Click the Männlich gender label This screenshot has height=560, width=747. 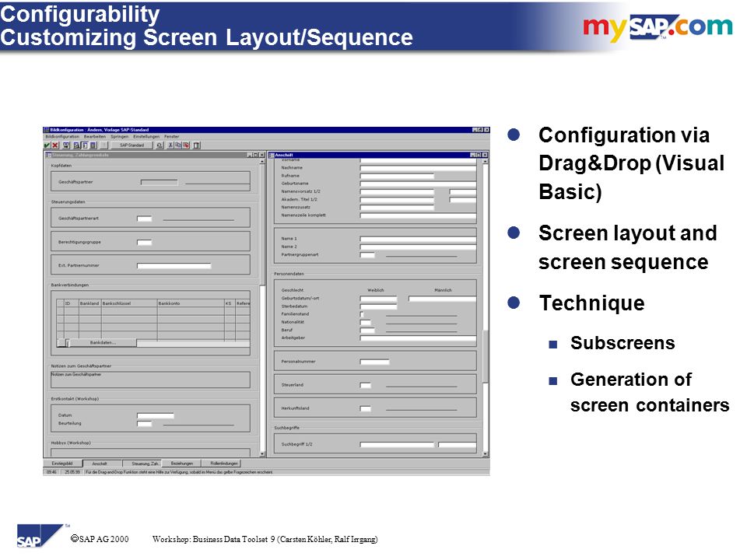[443, 290]
